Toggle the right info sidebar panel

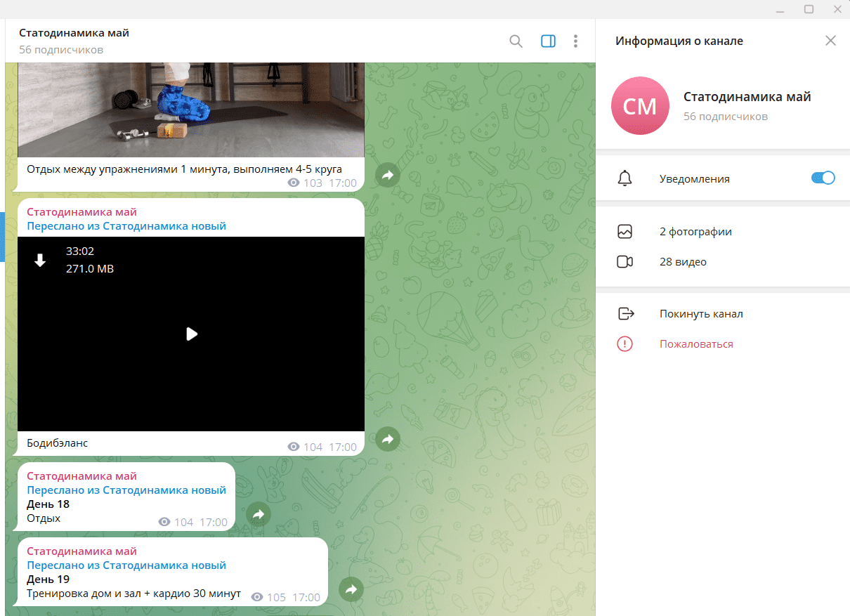coord(548,41)
